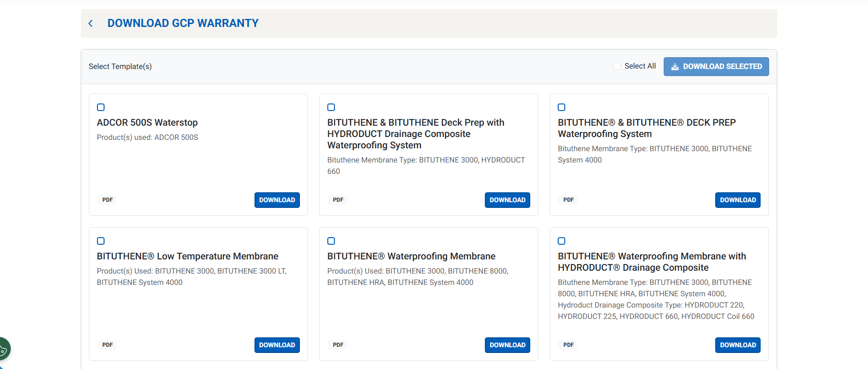Click PDF badge on BITUTHENE® Waterproofing Membrane card

[338, 345]
